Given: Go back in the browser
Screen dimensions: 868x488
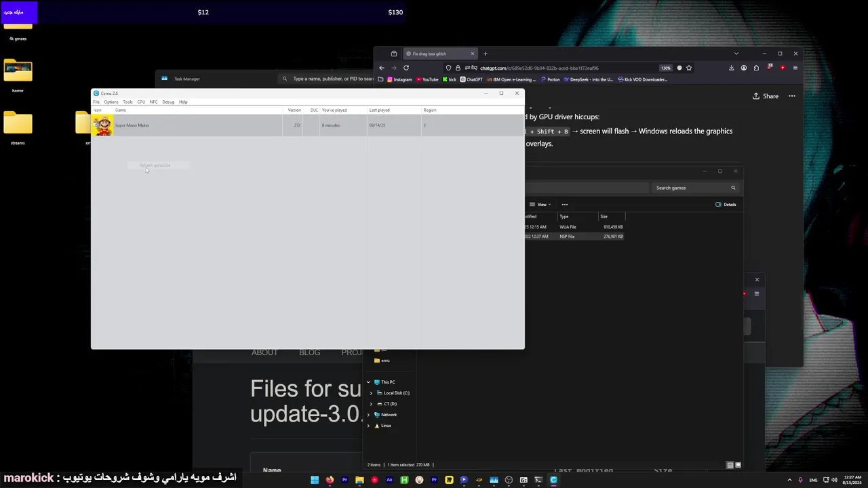Looking at the screenshot, I should tap(382, 68).
